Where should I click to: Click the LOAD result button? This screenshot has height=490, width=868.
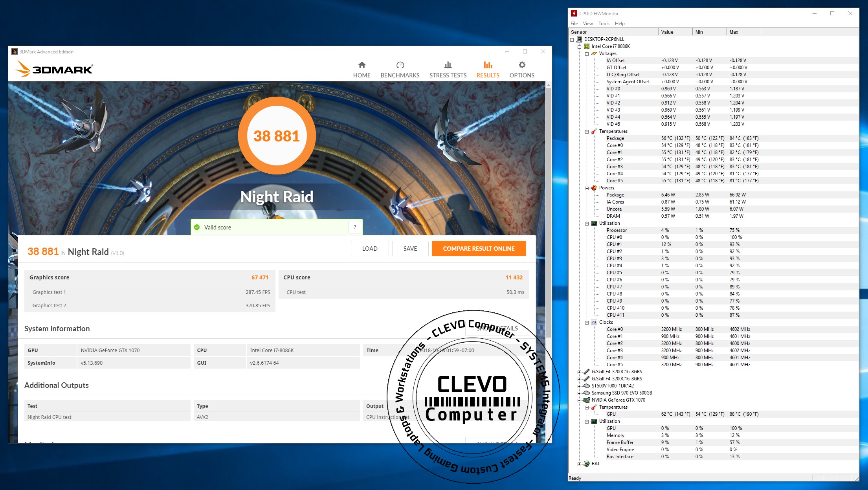(369, 248)
